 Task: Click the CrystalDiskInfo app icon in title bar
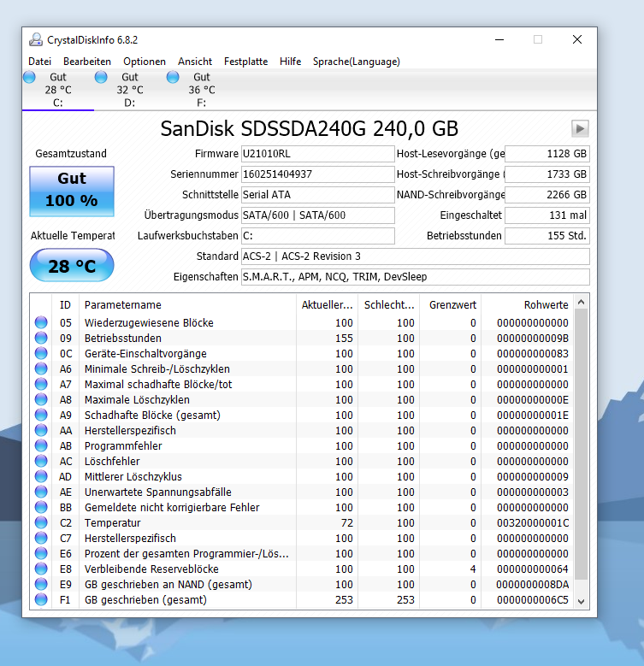pyautogui.click(x=36, y=40)
